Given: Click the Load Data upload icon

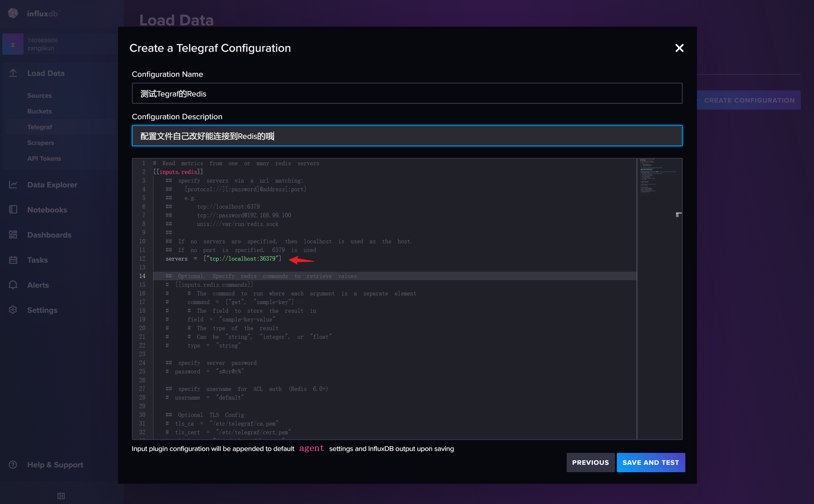Looking at the screenshot, I should [13, 73].
